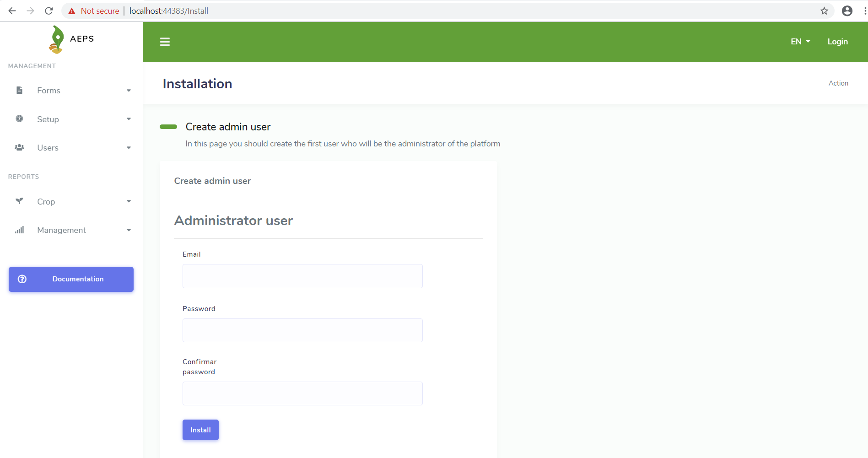868x458 pixels.
Task: Click the Users group icon
Action: (x=19, y=147)
